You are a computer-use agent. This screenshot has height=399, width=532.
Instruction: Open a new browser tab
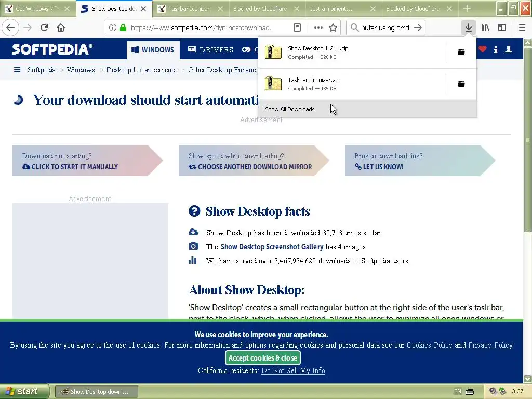(x=467, y=8)
